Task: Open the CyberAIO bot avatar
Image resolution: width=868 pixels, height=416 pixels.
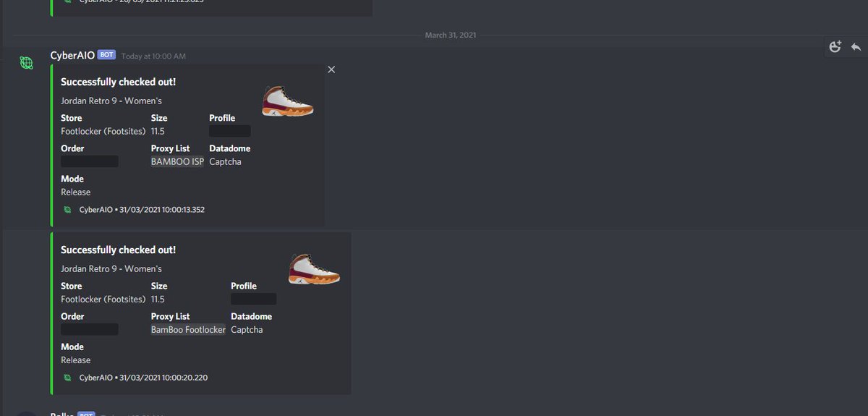Action: pos(27,63)
